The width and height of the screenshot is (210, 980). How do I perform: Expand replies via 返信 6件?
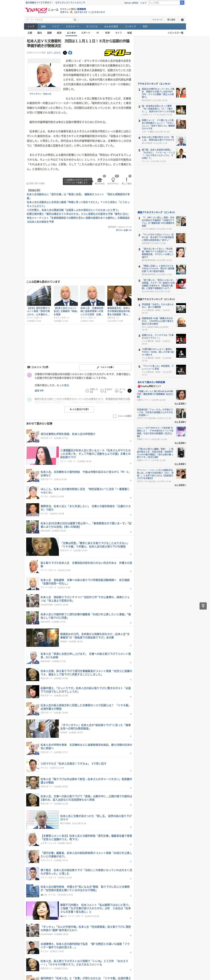(x=39, y=391)
